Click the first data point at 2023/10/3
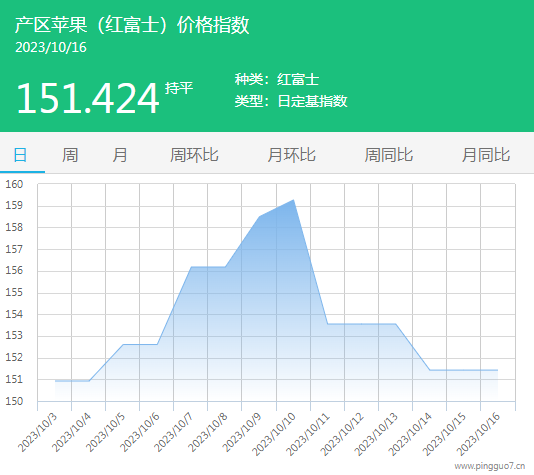The image size is (534, 475). click(x=55, y=381)
